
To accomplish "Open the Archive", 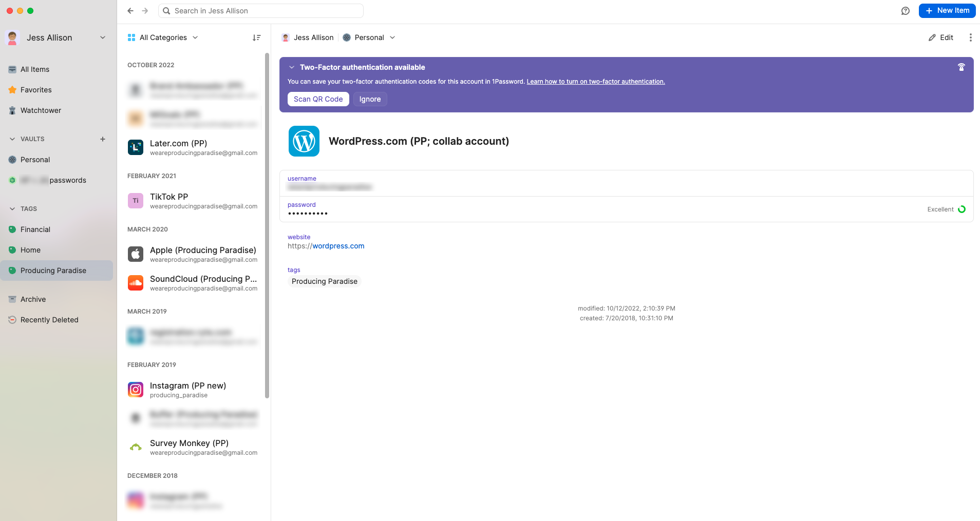I will pos(33,299).
